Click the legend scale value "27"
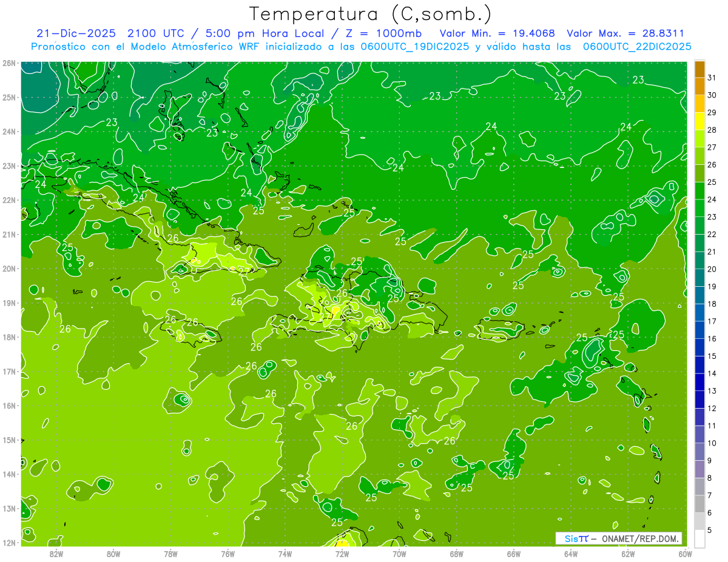This screenshot has width=728, height=562. [712, 147]
